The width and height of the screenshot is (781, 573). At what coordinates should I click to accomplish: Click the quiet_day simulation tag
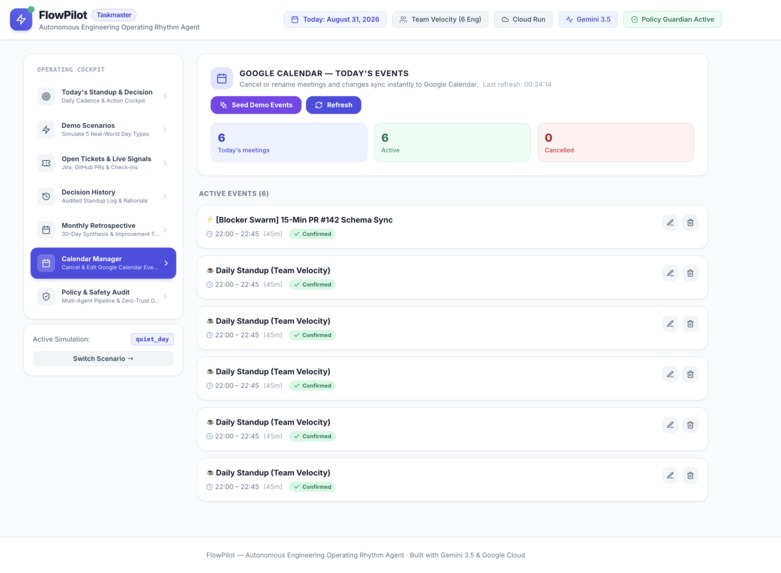pos(152,339)
